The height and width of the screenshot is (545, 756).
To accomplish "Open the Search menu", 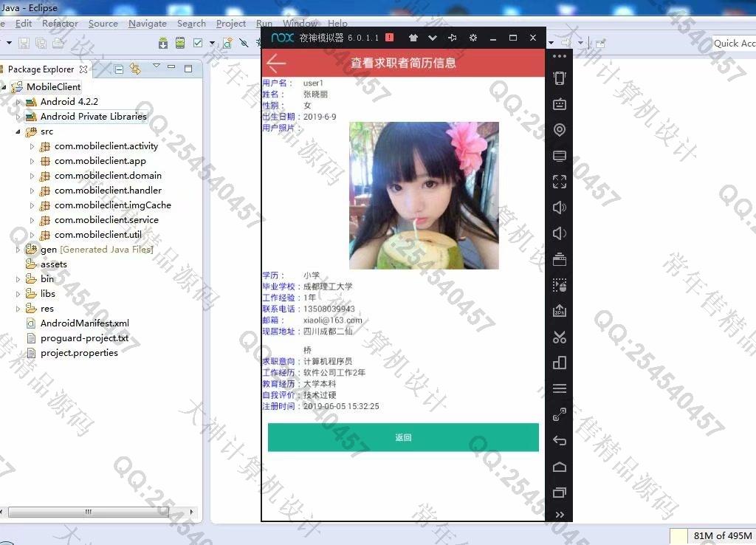I will point(191,23).
